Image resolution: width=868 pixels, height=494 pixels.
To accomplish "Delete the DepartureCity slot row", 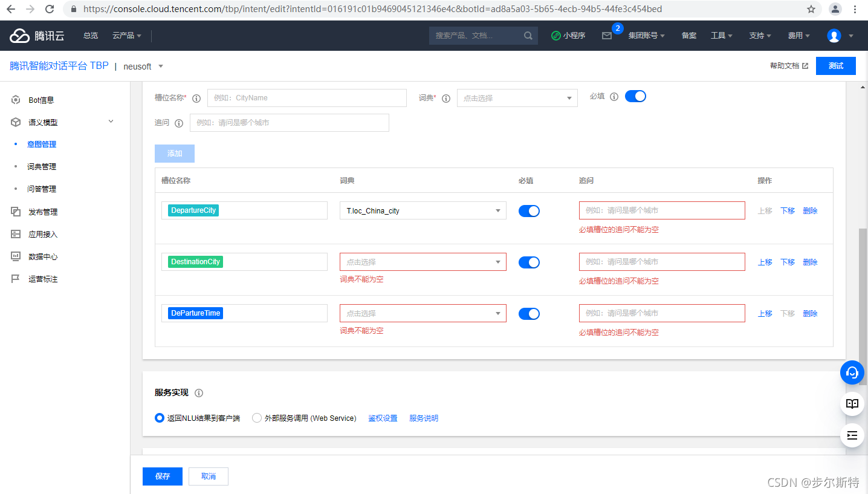I will coord(810,211).
